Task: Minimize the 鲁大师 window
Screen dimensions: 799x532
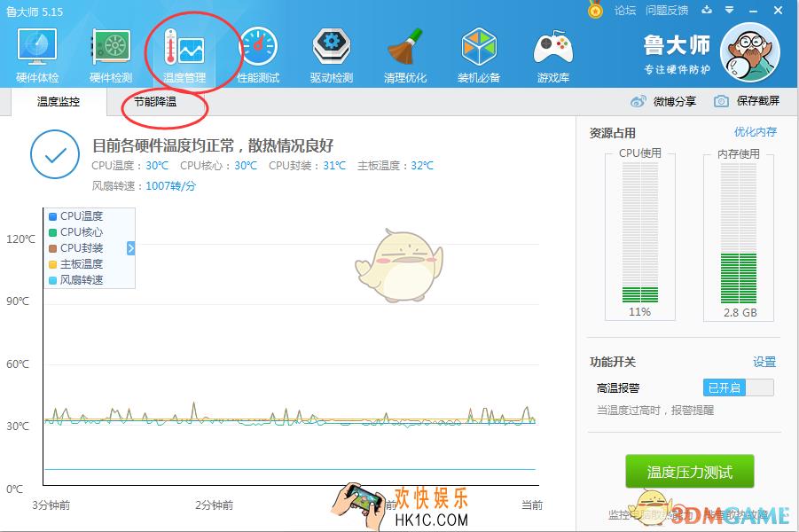Action: pos(753,10)
